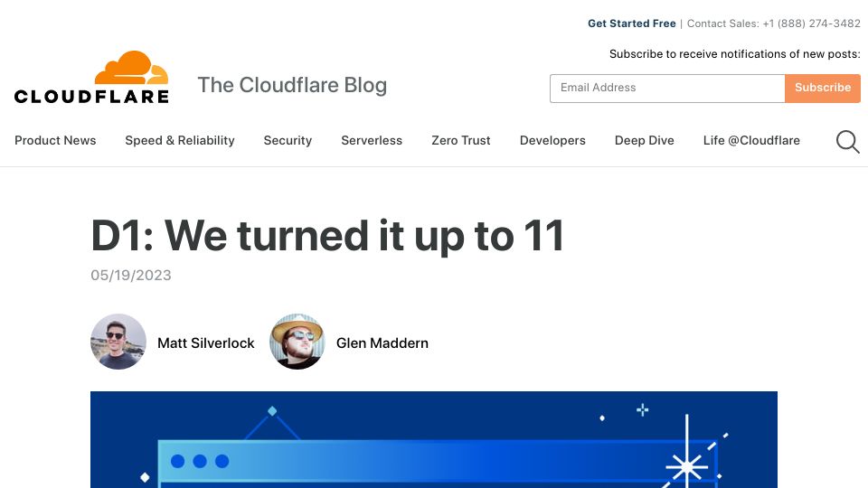
Task: Focus the Email Address input field
Action: [667, 88]
